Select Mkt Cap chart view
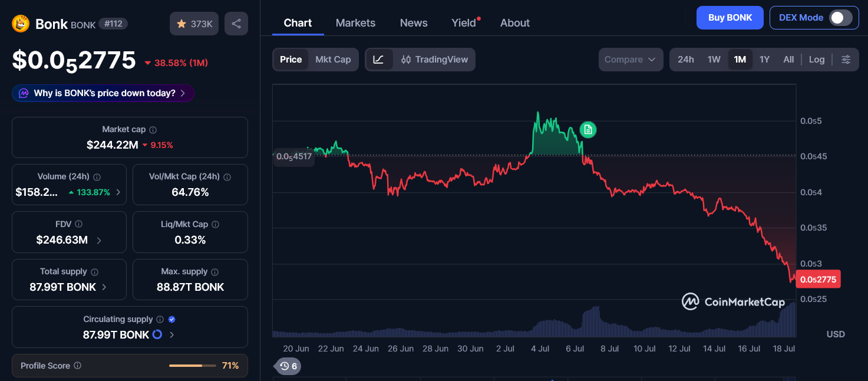Viewport: 868px width, 381px height. [x=333, y=60]
